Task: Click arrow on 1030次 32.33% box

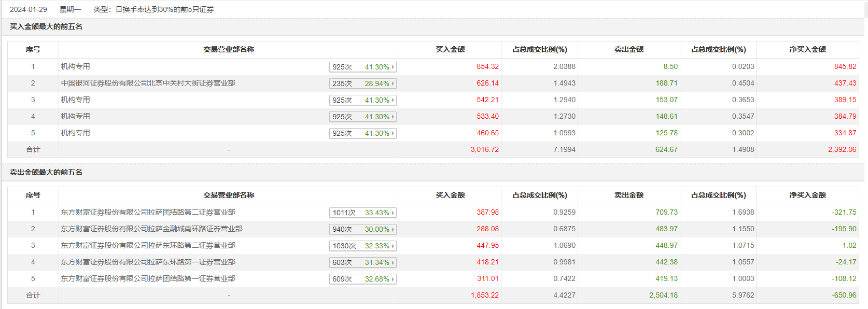Action: tap(393, 246)
